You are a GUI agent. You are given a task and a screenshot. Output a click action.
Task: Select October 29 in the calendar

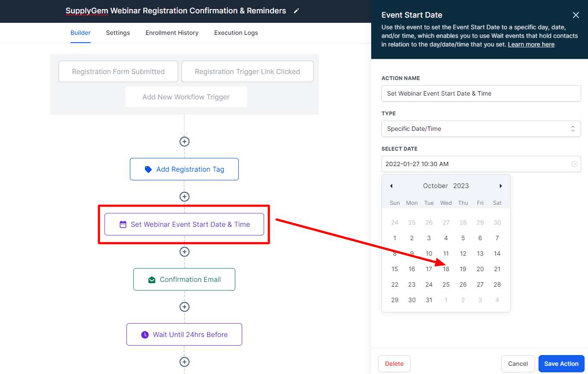click(395, 300)
